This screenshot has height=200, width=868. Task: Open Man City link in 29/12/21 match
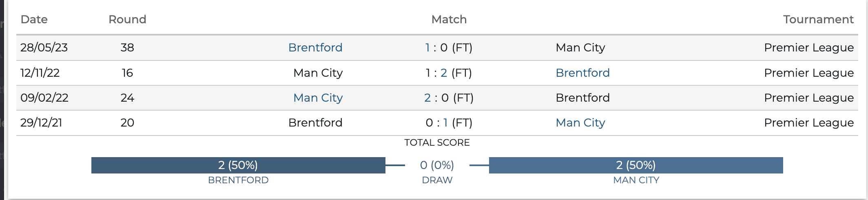(x=580, y=122)
